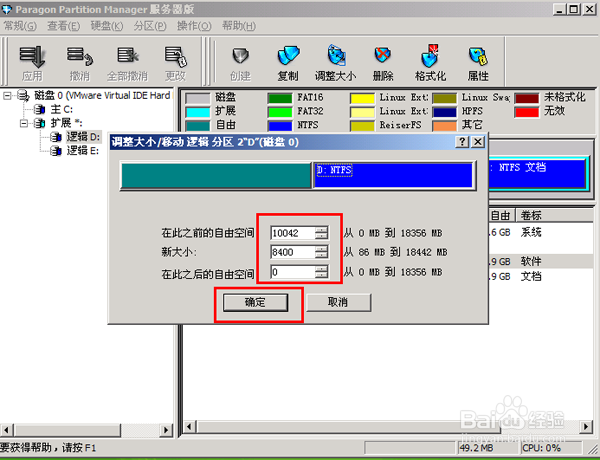This screenshot has height=460, width=600.
Task: Click the FAT32 green legend swatch
Action: coord(280,112)
